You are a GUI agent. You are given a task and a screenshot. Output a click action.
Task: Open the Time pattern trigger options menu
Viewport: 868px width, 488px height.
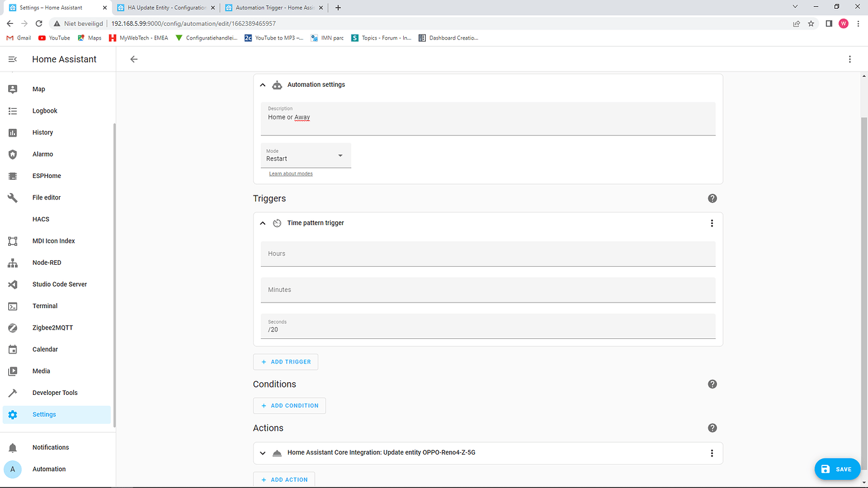click(x=711, y=223)
